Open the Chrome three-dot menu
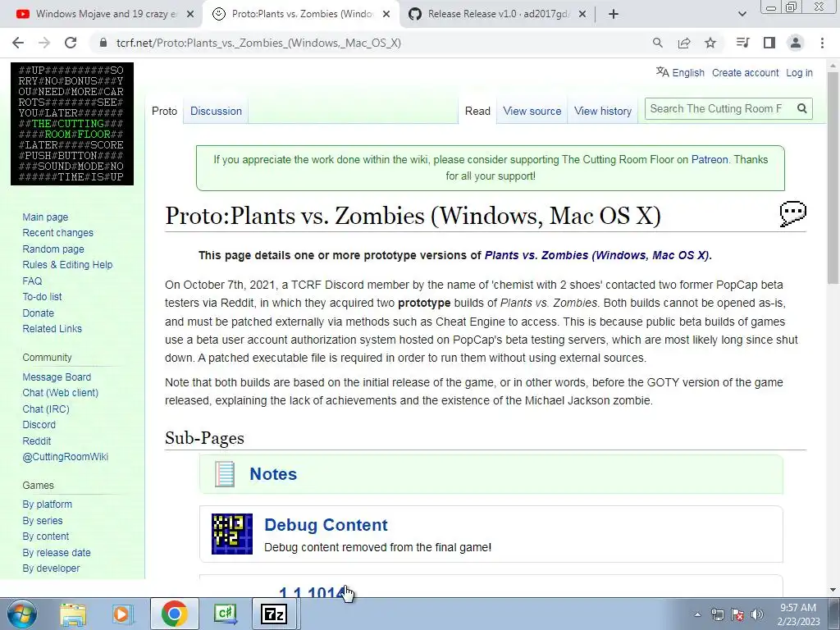The width and height of the screenshot is (840, 630). (822, 43)
